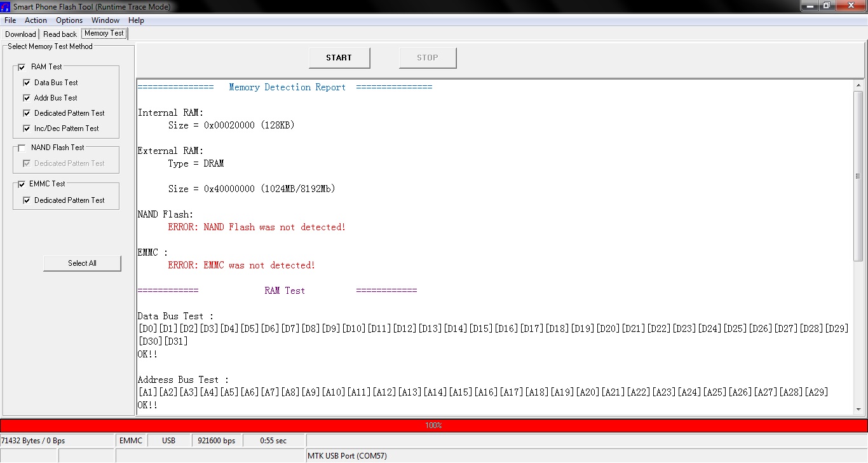Uncheck EMMC Dedicated Pattern Test
The width and height of the screenshot is (868, 463).
click(27, 200)
